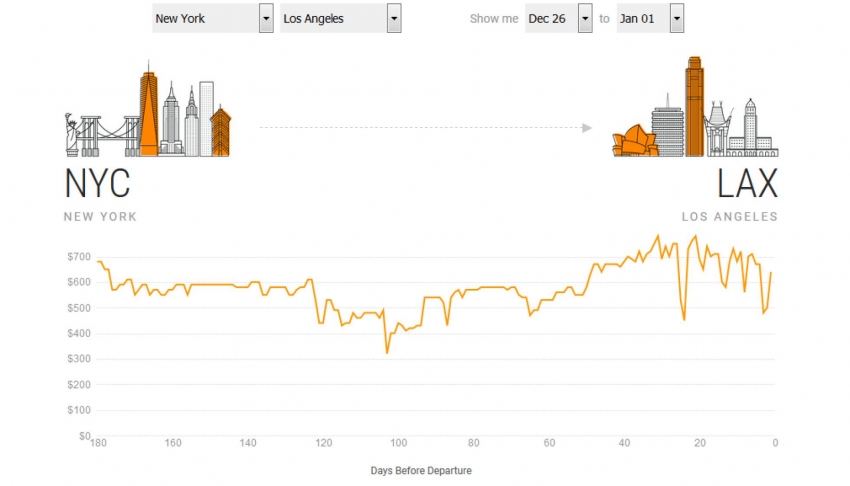The width and height of the screenshot is (850, 486).
Task: Expand the Jan 01 end date dropdown
Action: point(650,18)
